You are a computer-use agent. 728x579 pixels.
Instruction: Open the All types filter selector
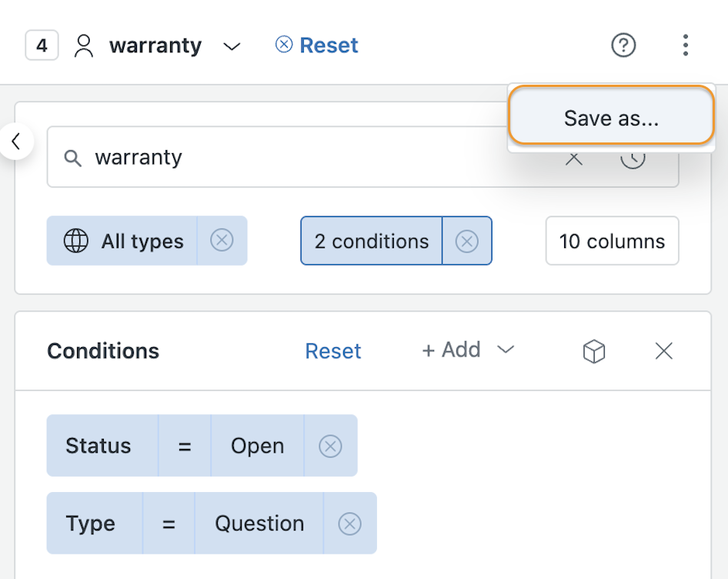click(122, 241)
